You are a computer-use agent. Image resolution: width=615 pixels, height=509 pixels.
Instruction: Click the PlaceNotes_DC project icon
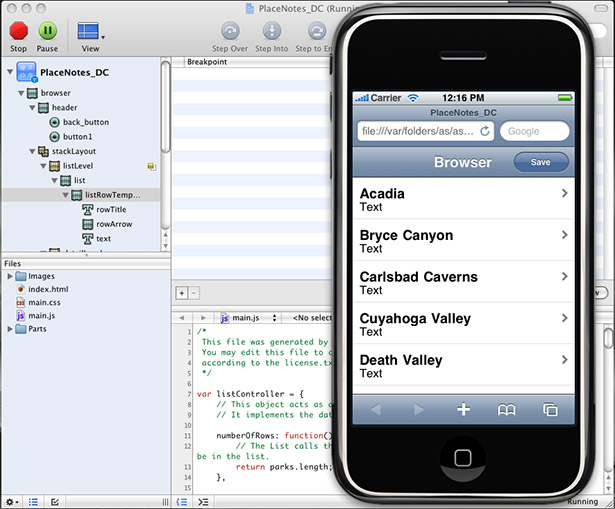pyautogui.click(x=26, y=72)
